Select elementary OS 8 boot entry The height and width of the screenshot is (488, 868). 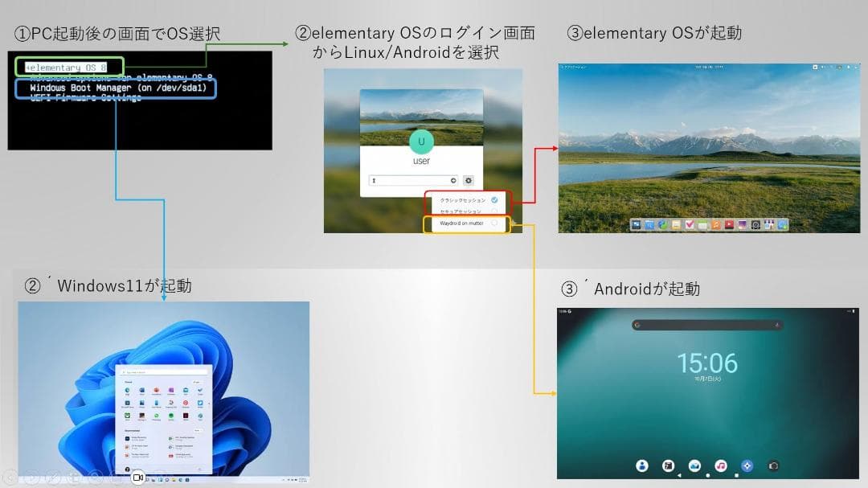(x=67, y=68)
